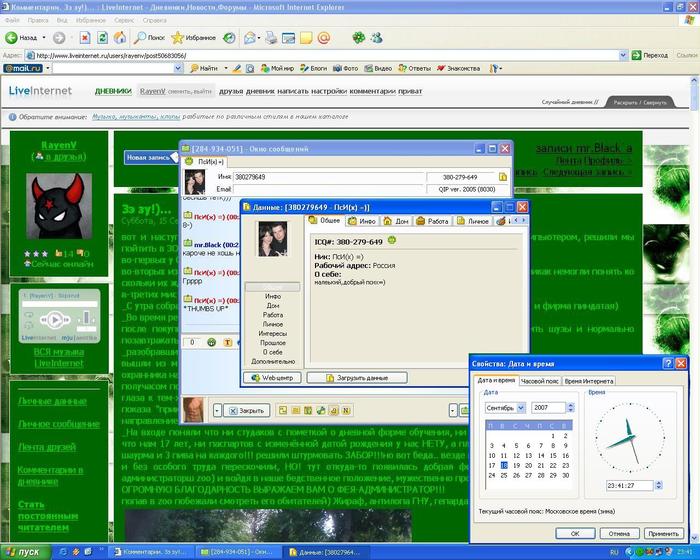Click the Stop loading icon in IE toolbar
This screenshot has height=560, width=700.
(85, 38)
